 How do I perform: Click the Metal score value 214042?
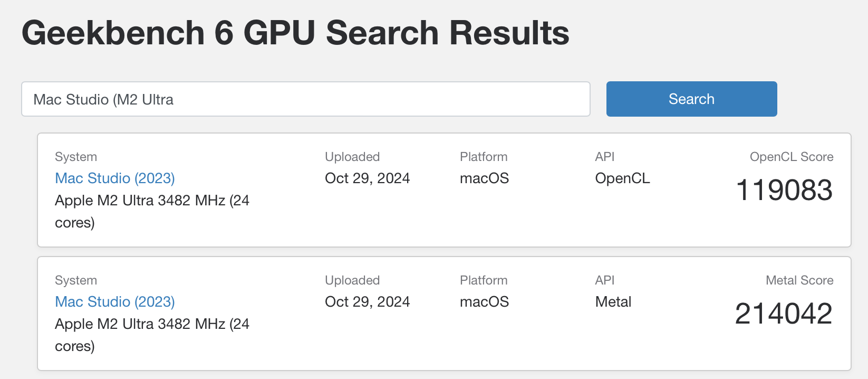[x=784, y=314]
